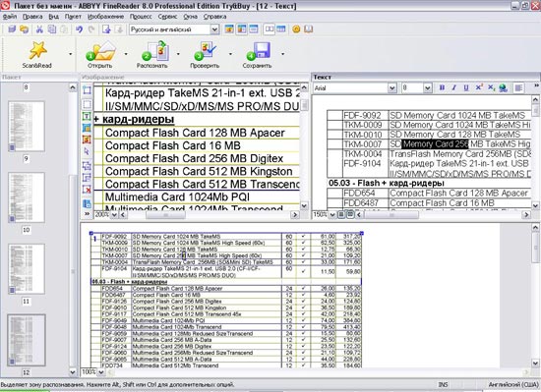The image size is (541, 392).
Task: Click the Окна menu
Action: [x=190, y=17]
